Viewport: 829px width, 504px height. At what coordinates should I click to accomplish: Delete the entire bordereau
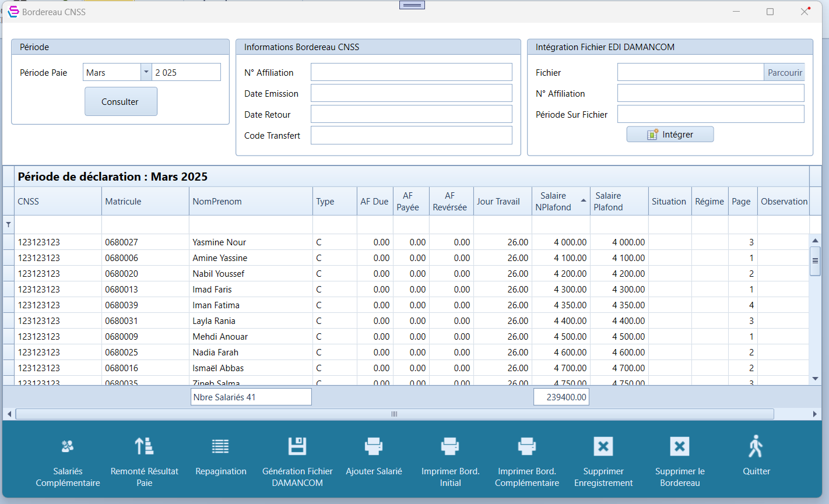[680, 447]
